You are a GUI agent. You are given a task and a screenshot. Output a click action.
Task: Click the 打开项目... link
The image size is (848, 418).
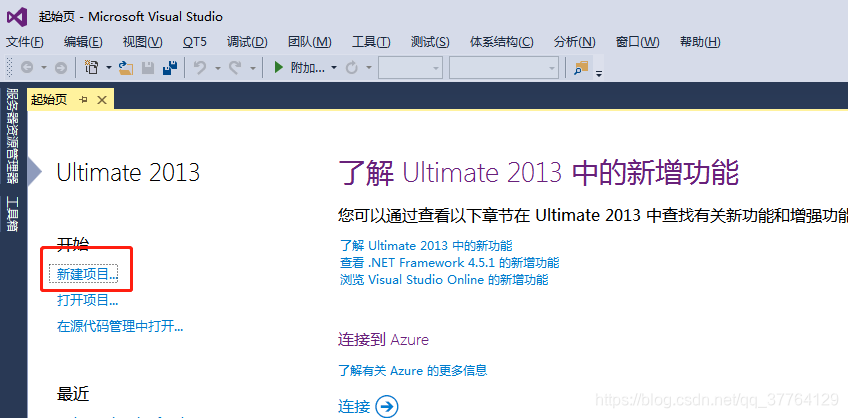click(88, 300)
